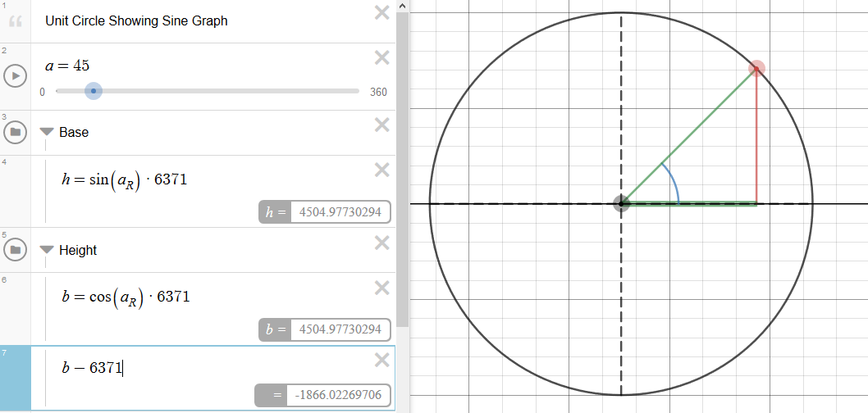Click the quotation mark note icon
The image size is (868, 413).
pos(16,22)
